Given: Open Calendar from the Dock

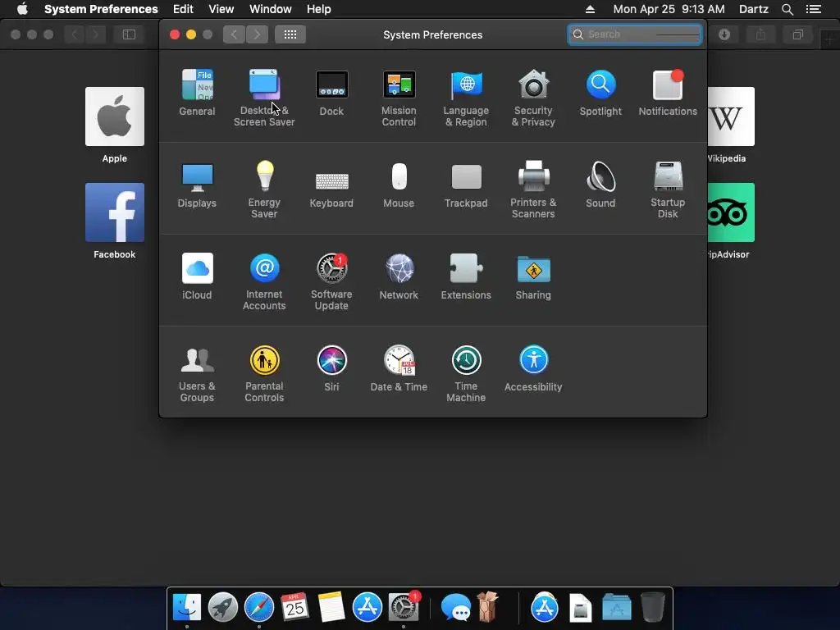Looking at the screenshot, I should click(294, 607).
